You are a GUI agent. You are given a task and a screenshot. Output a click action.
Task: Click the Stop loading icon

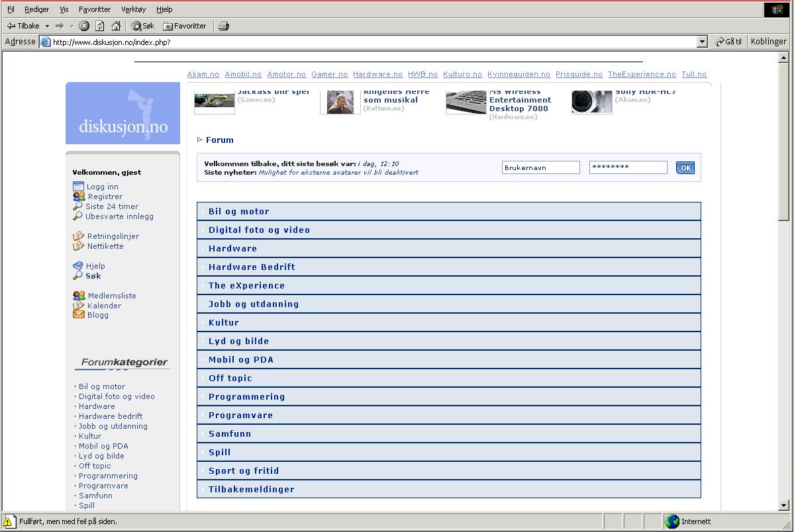point(85,26)
